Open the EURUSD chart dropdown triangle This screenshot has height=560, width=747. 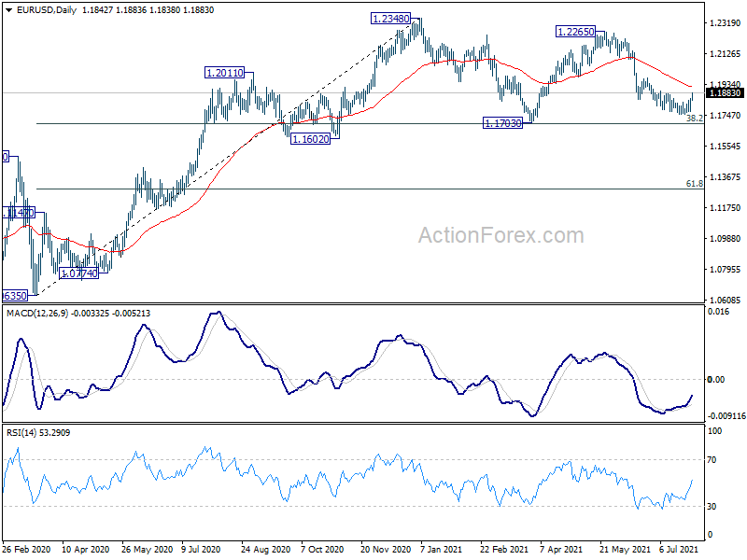[9, 10]
